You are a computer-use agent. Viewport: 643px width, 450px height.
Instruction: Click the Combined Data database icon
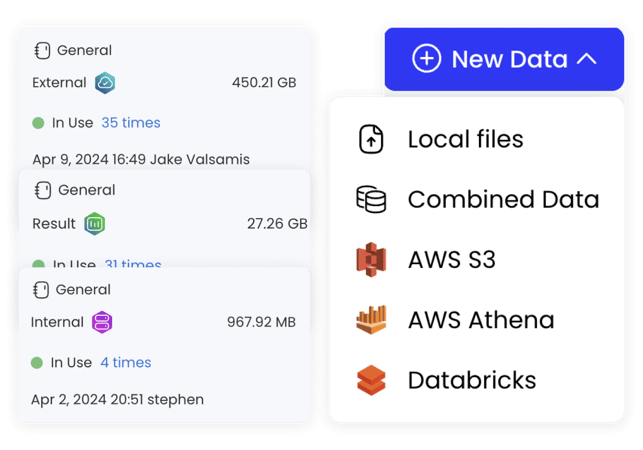point(371,199)
